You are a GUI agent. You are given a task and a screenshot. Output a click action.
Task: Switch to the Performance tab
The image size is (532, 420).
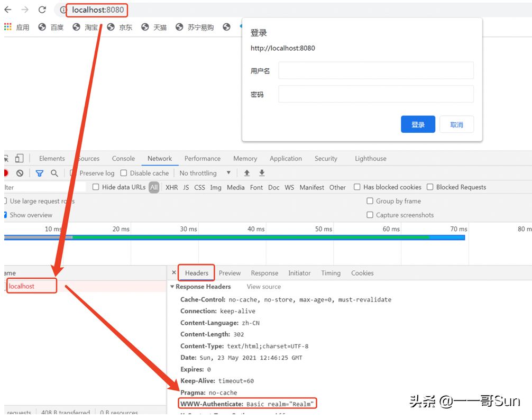tap(203, 159)
